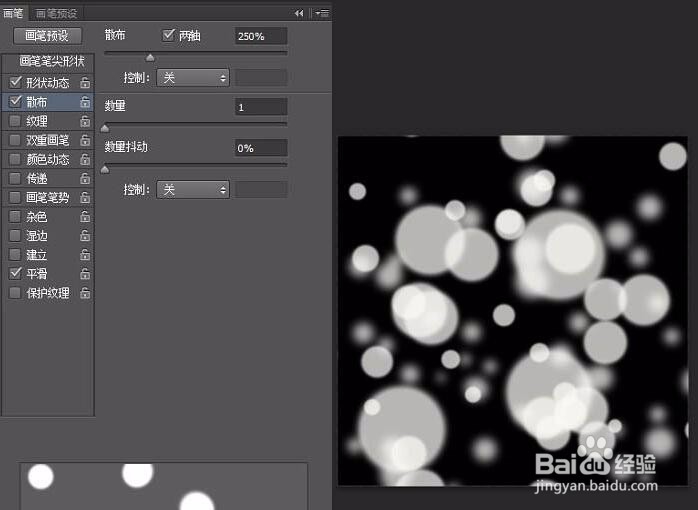
Task: Switch to the 画笔 tab
Action: click(x=13, y=13)
